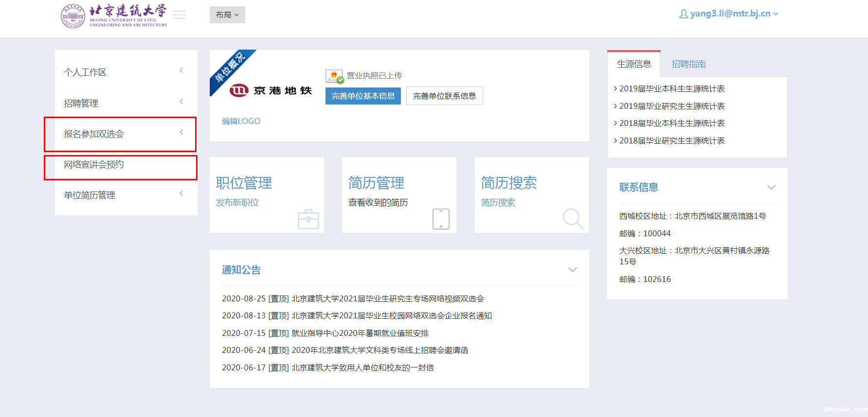Click the 编辑LOGO link

click(x=241, y=122)
